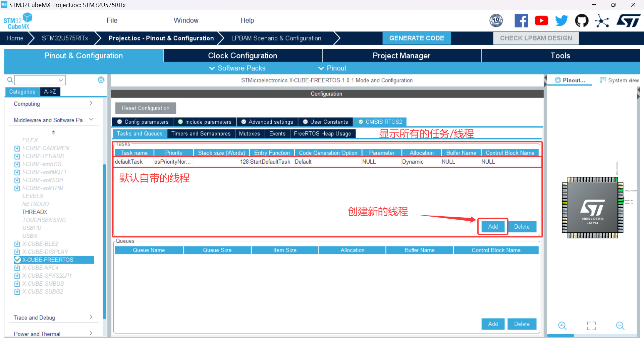The height and width of the screenshot is (342, 644).
Task: Open Config parameters tab
Action: [x=143, y=122]
